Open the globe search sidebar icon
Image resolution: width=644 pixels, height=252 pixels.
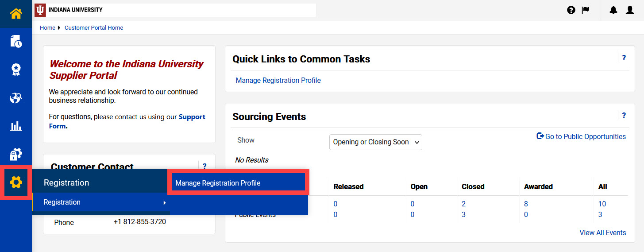tap(16, 98)
